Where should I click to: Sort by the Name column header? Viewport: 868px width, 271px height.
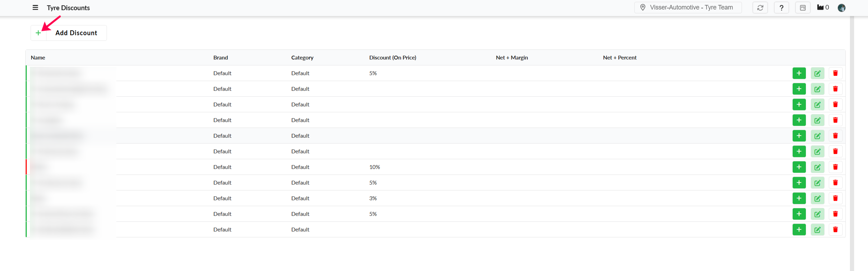point(38,58)
